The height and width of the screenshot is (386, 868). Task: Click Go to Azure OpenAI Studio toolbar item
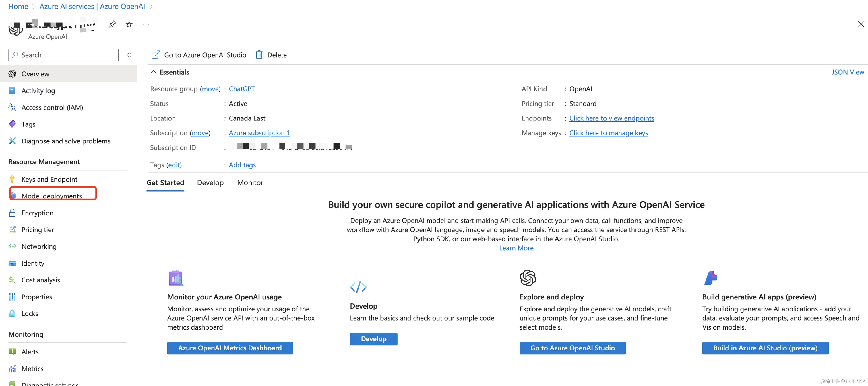[x=199, y=55]
